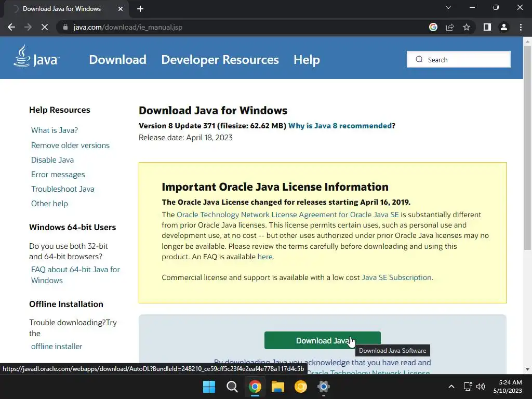Open FAQ about 64-bit Java for Windows

[75, 275]
